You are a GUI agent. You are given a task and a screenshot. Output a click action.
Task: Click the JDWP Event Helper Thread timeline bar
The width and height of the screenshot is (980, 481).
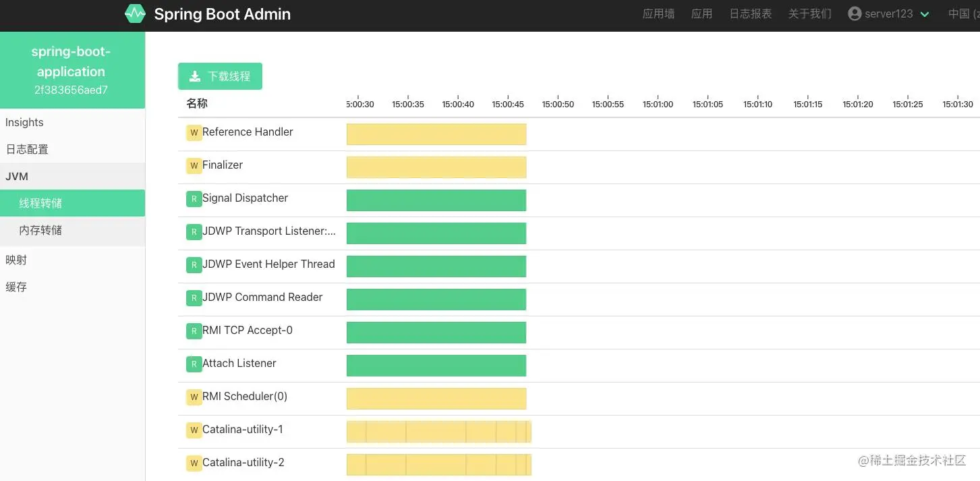click(436, 266)
